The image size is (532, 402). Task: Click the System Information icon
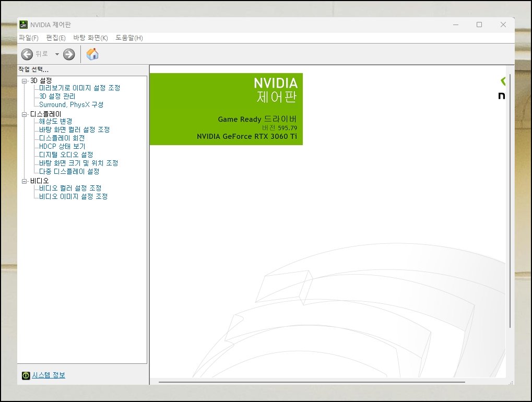coord(26,375)
